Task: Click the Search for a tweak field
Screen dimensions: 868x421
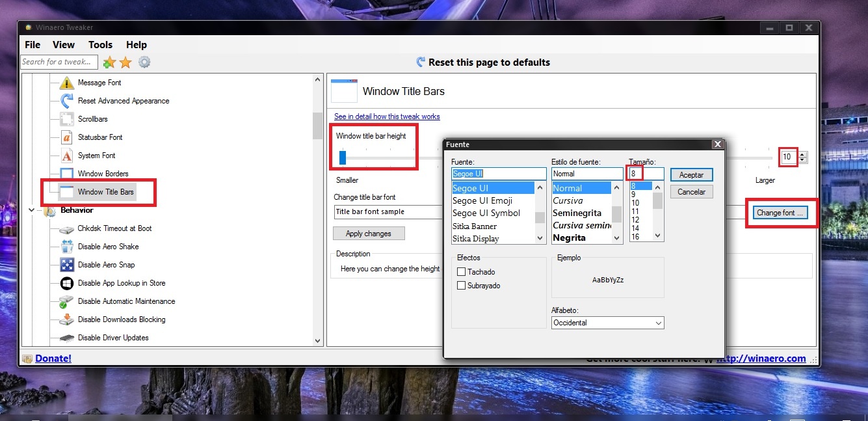Action: 59,62
